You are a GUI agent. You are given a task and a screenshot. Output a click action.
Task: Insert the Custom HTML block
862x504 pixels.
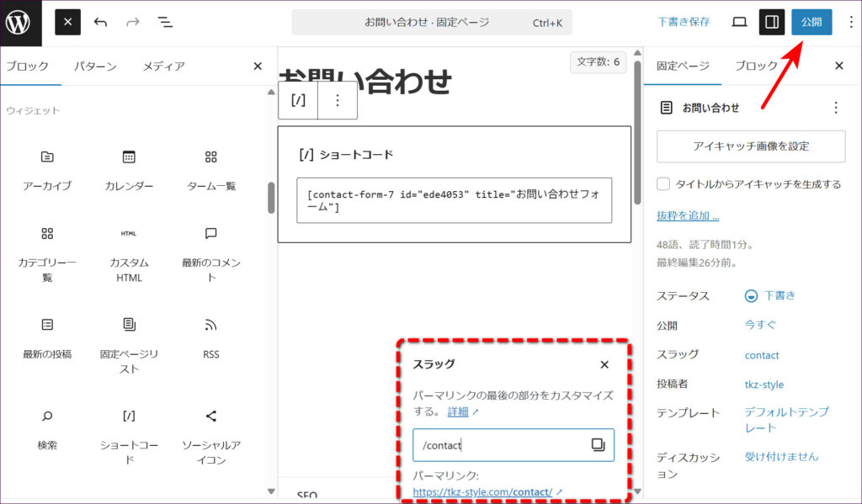(x=129, y=254)
